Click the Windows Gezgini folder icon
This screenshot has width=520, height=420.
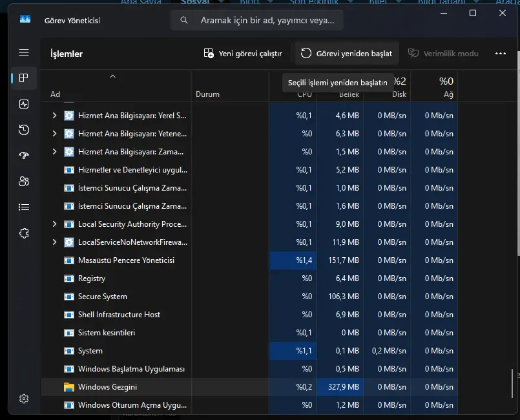click(69, 387)
